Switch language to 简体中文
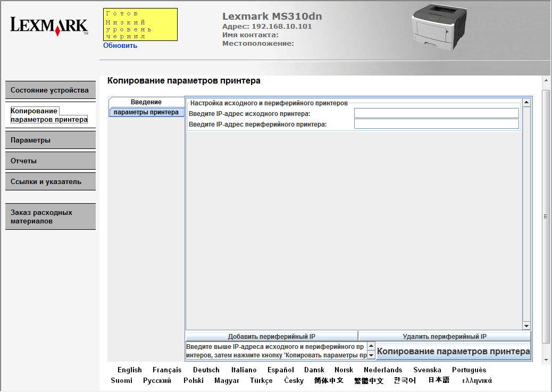The image size is (552, 392). pyautogui.click(x=329, y=380)
